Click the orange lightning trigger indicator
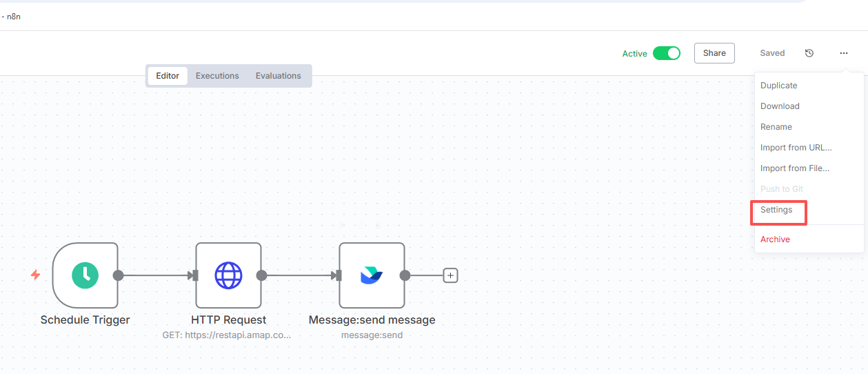Image resolution: width=868 pixels, height=374 pixels. click(x=35, y=275)
